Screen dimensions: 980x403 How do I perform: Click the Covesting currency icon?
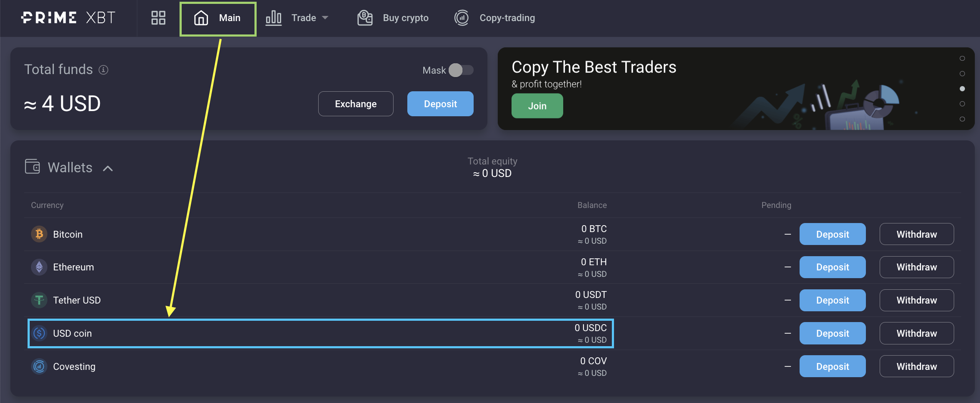coord(39,366)
